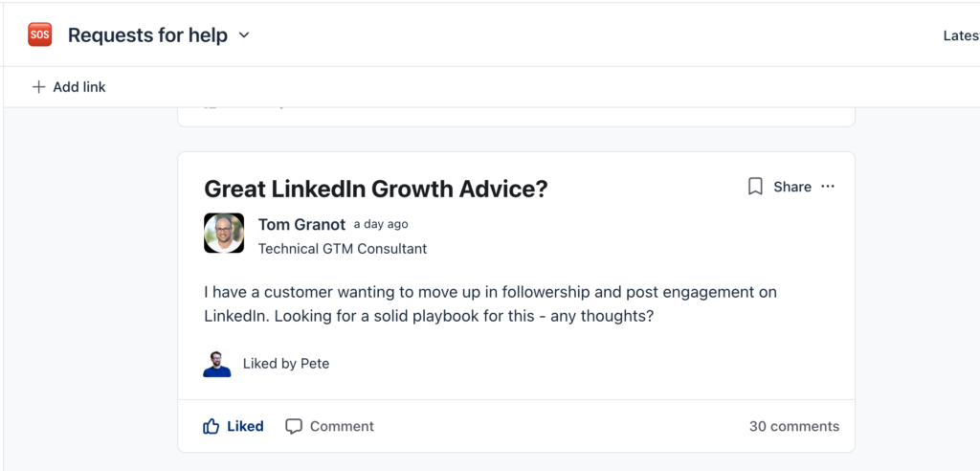Click Tom Granot's profile avatar

coord(224,234)
